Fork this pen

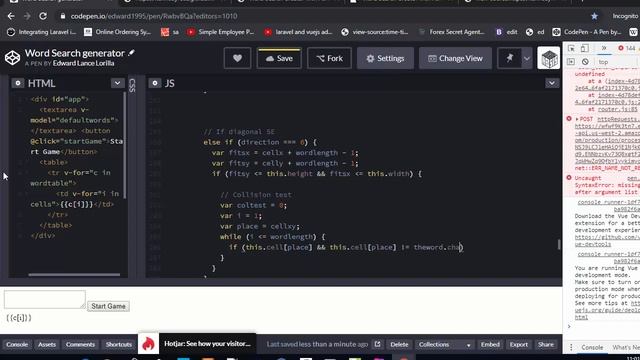click(x=329, y=58)
